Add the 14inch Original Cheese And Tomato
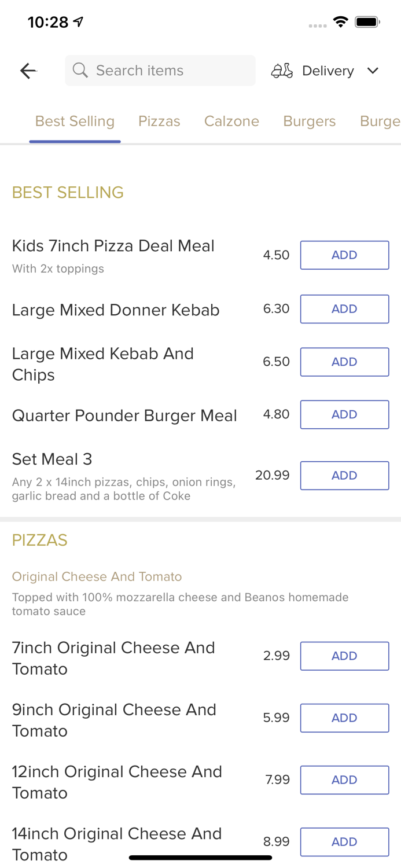Image resolution: width=401 pixels, height=868 pixels. (x=344, y=841)
